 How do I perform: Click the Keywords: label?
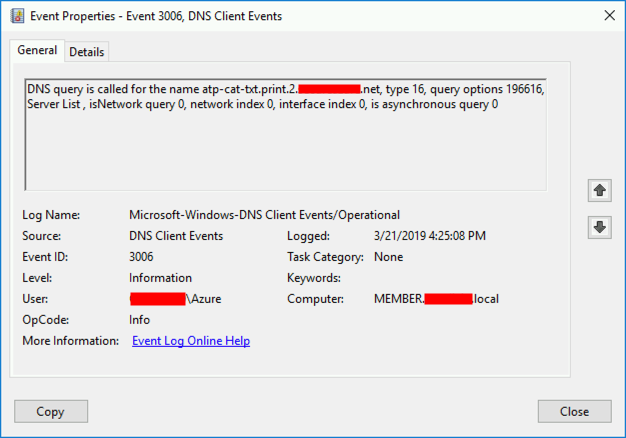coord(314,278)
